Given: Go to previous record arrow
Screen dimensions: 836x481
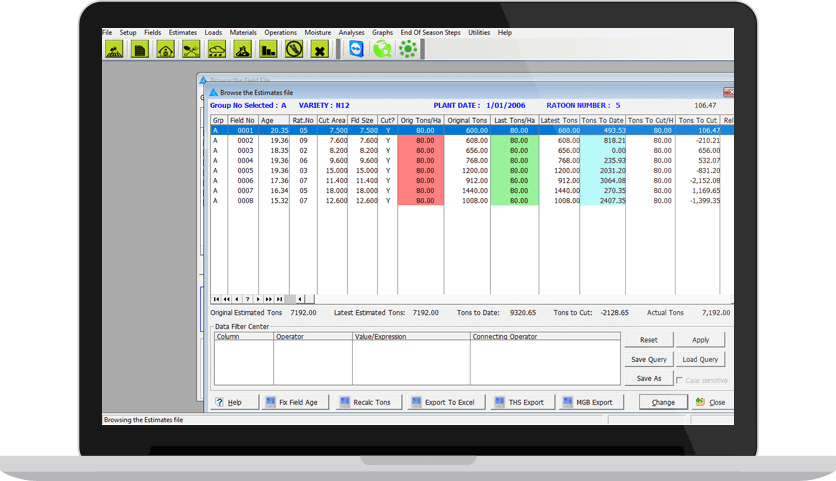Looking at the screenshot, I should click(237, 299).
